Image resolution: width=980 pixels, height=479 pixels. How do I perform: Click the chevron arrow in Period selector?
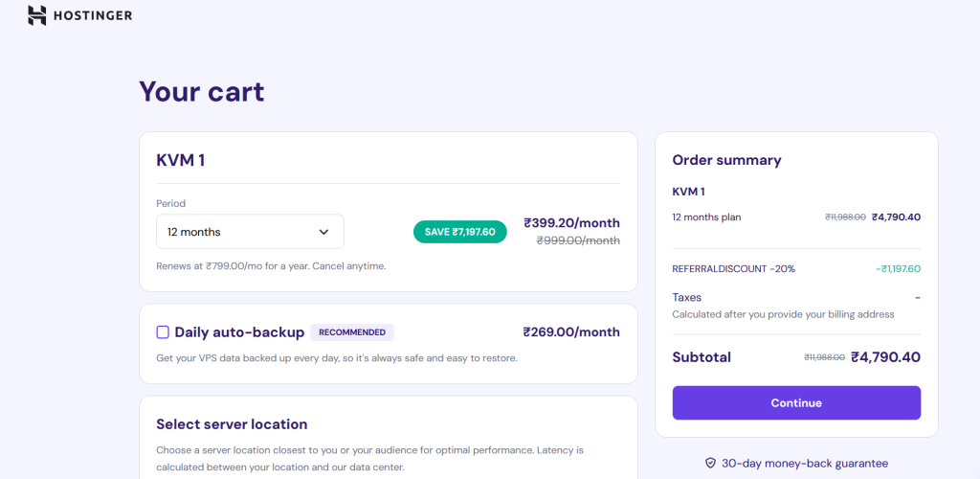pyautogui.click(x=323, y=232)
